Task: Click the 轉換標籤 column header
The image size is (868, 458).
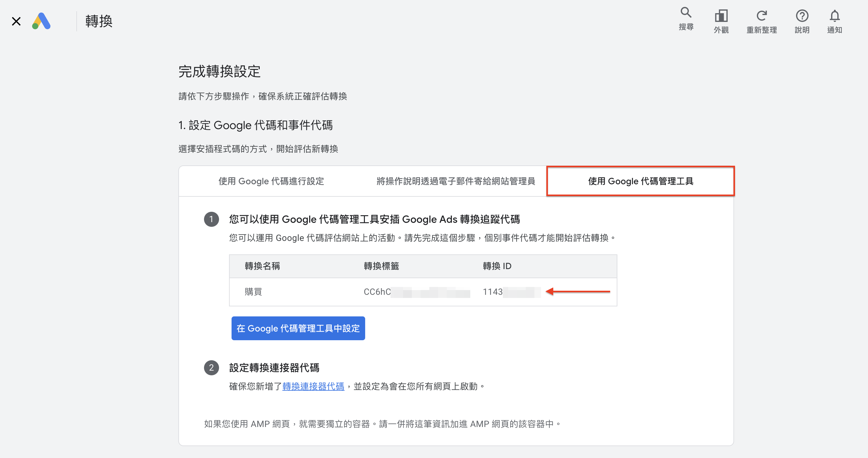Action: (x=381, y=266)
